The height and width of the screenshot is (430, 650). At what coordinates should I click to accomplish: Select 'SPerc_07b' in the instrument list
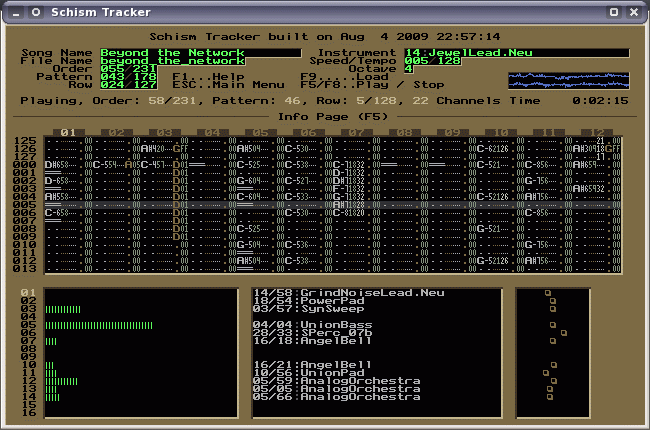coord(336,333)
